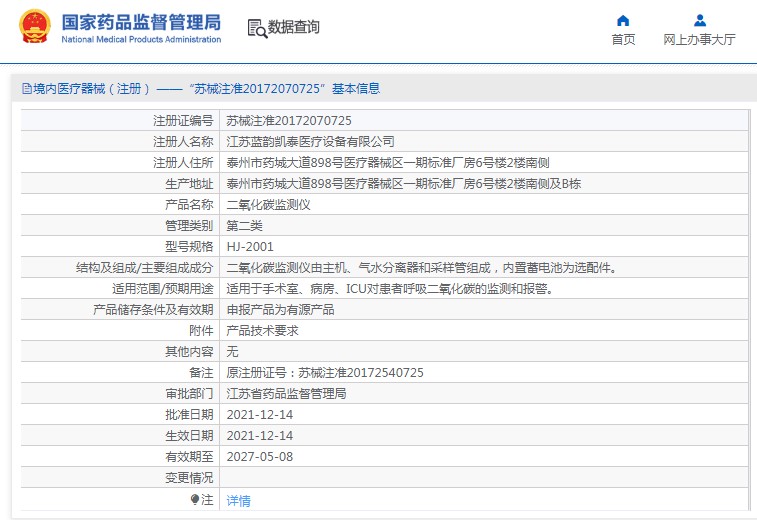Click the 备注 row label
Screen dimensions: 757x520
coord(201,373)
